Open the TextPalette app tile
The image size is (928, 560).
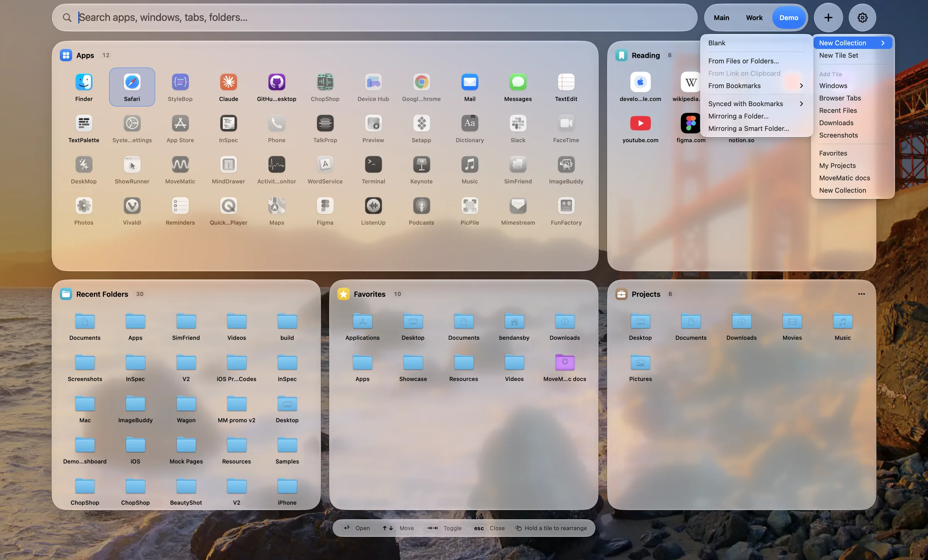coord(84,129)
